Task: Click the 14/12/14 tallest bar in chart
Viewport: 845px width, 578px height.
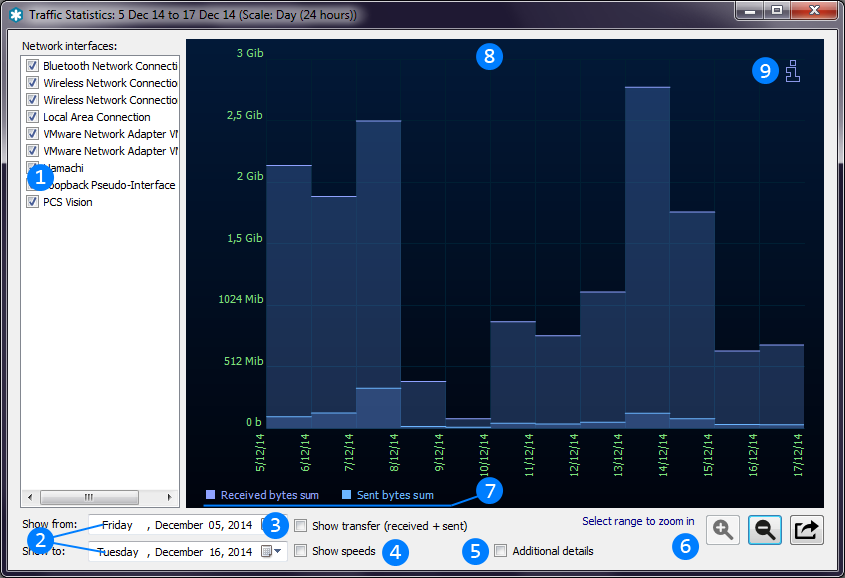Action: click(647, 250)
